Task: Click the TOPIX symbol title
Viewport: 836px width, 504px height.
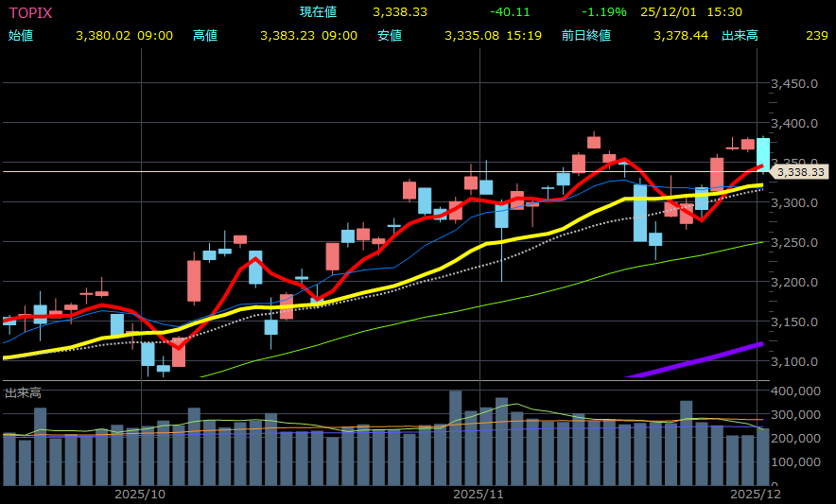Action: tap(30, 12)
